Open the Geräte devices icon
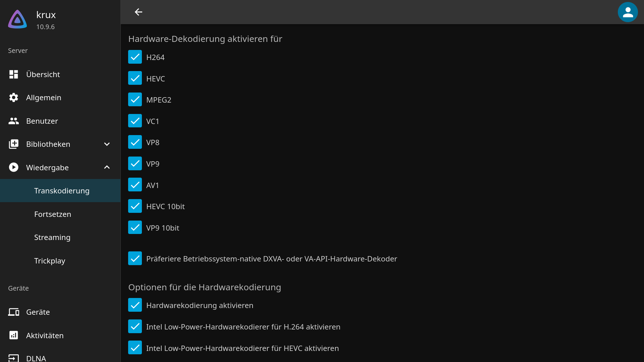Image resolution: width=644 pixels, height=362 pixels. (x=13, y=312)
